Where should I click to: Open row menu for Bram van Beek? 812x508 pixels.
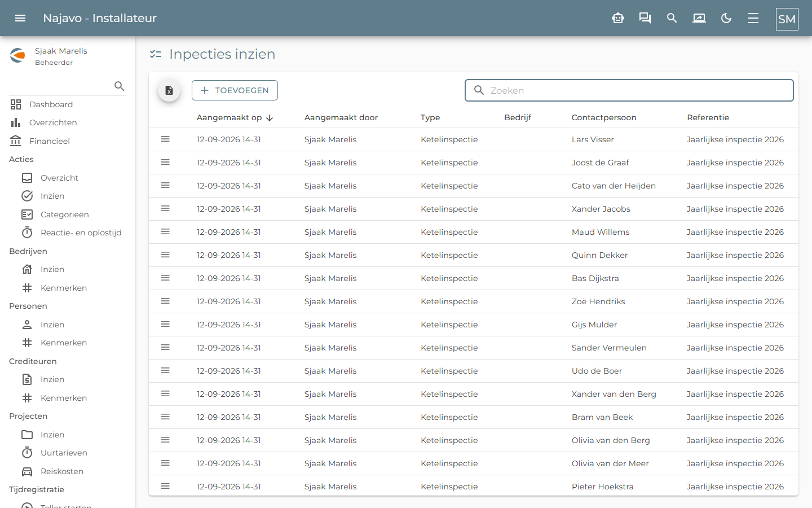(x=165, y=417)
